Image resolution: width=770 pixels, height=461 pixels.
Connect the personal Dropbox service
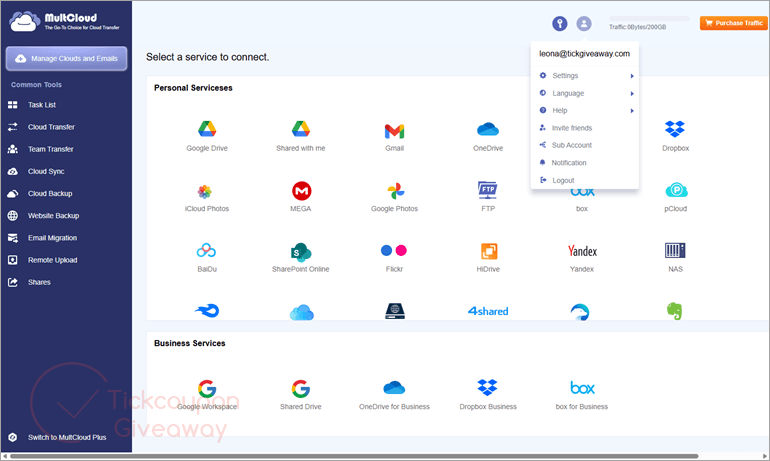tap(675, 136)
